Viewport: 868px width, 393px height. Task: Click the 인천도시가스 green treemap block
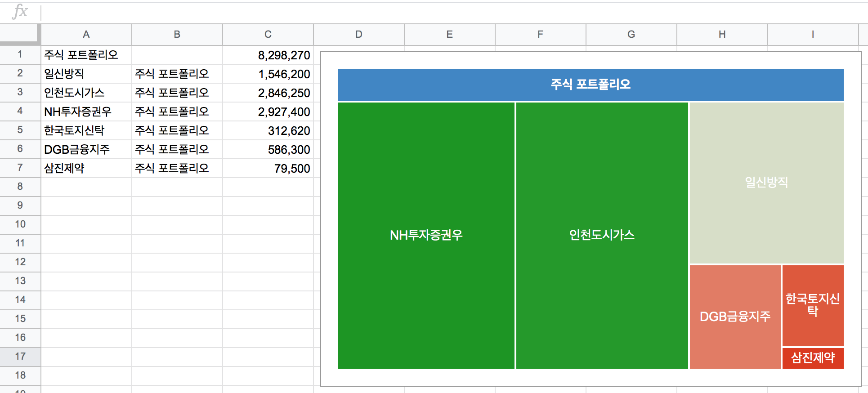click(602, 235)
